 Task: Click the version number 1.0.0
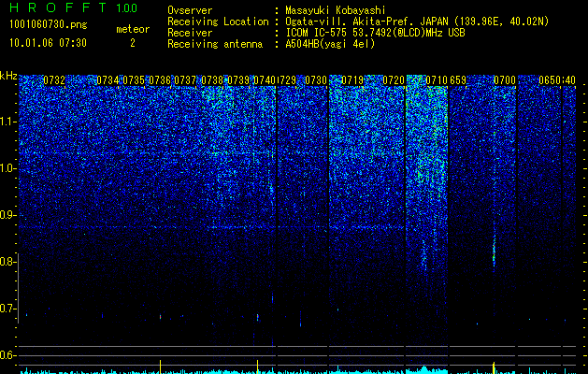(x=126, y=7)
